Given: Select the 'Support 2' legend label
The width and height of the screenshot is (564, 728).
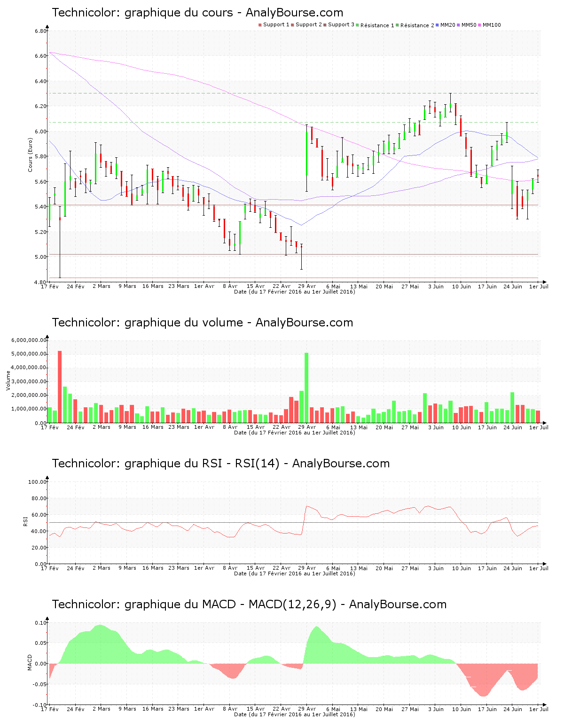Looking at the screenshot, I should (x=309, y=25).
